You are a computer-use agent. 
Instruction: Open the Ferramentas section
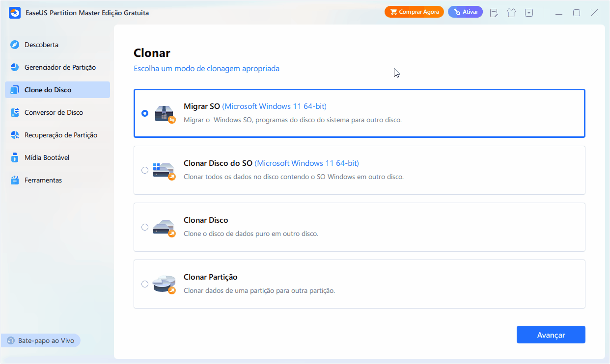coord(57,180)
